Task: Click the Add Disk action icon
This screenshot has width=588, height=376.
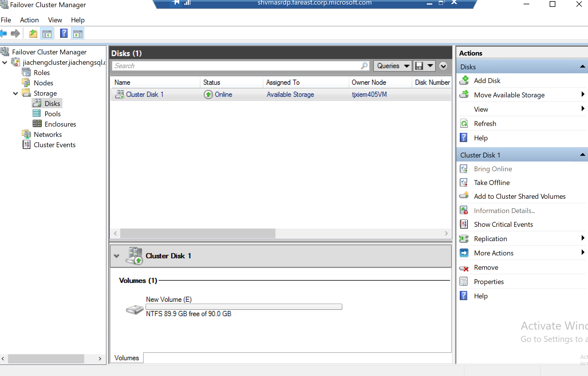Action: pyautogui.click(x=464, y=80)
